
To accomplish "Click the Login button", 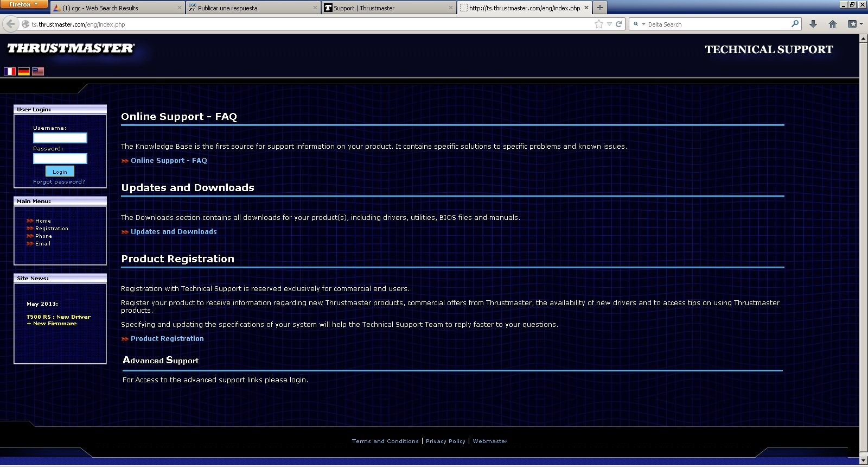I will [x=60, y=172].
